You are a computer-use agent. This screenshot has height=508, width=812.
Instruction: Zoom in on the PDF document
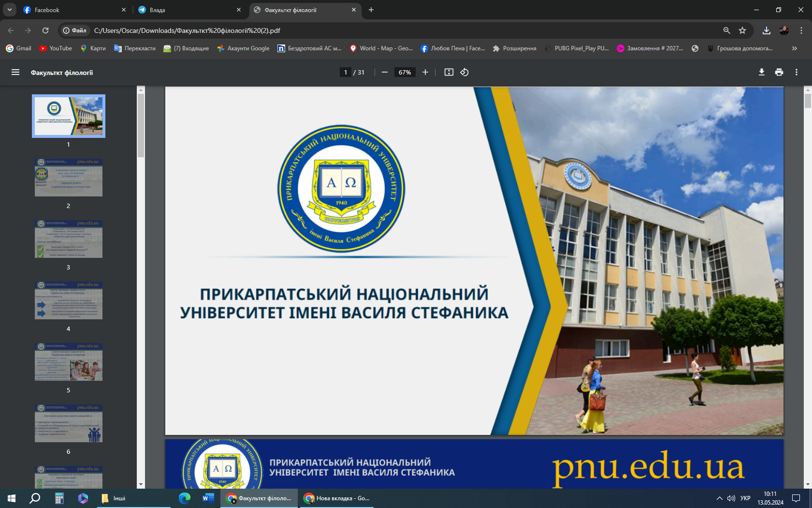tap(425, 72)
